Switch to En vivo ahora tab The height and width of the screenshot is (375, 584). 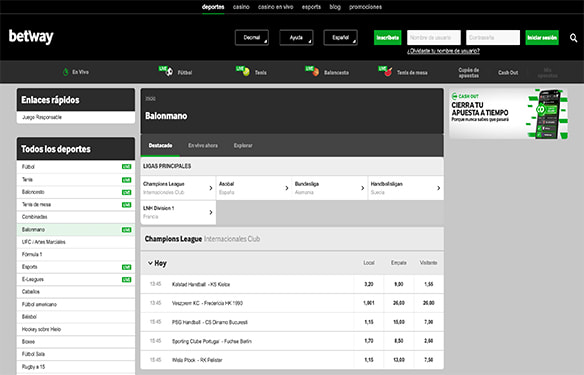pyautogui.click(x=203, y=145)
